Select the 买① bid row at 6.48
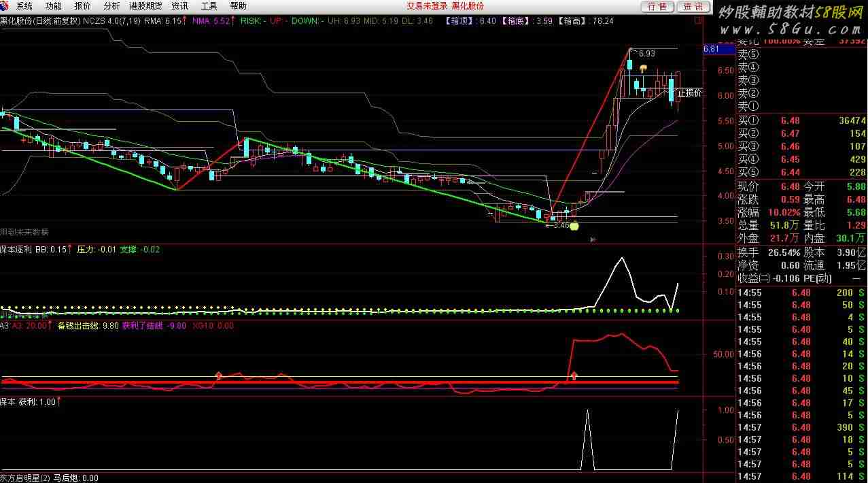Image resolution: width=868 pixels, height=483 pixels. [802, 120]
